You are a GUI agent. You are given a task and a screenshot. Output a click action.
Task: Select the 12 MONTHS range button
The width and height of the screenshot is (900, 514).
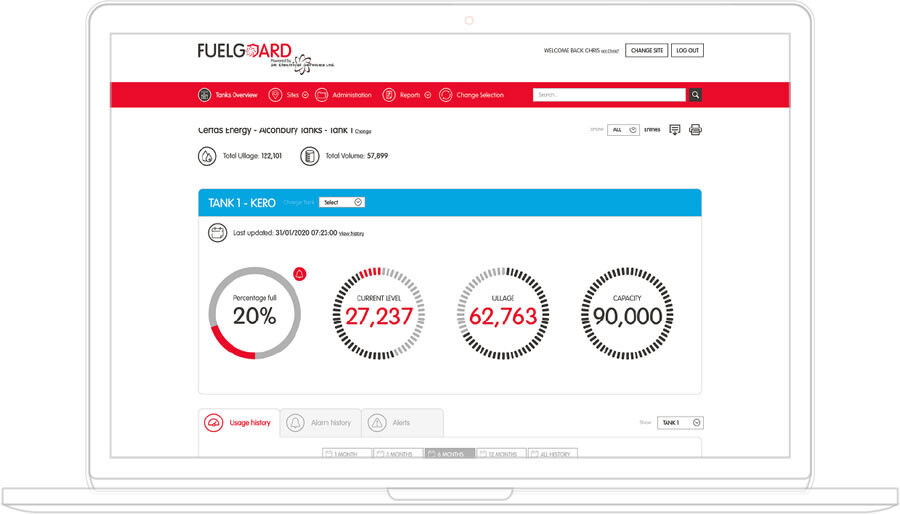[x=501, y=453]
